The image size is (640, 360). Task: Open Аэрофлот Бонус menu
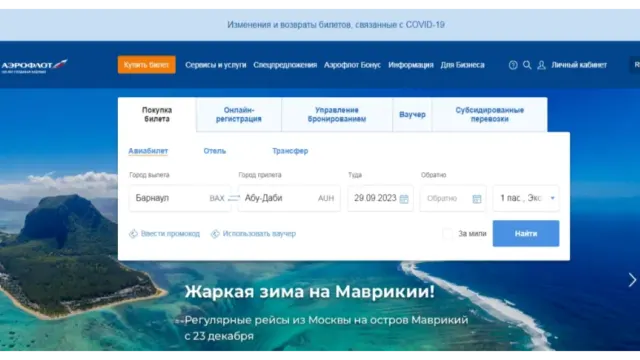[352, 65]
